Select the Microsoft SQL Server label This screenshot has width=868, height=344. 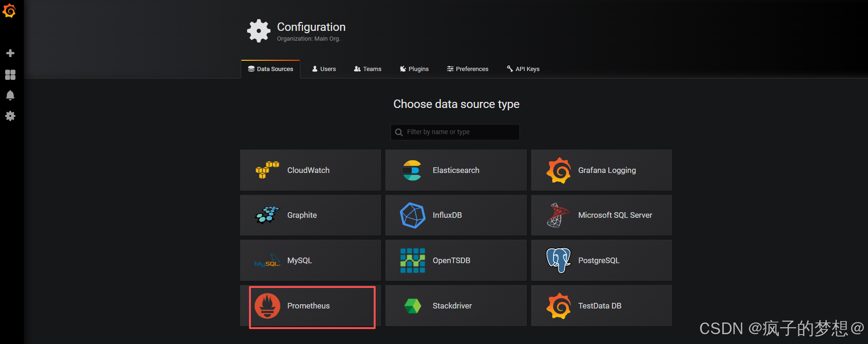coord(615,215)
